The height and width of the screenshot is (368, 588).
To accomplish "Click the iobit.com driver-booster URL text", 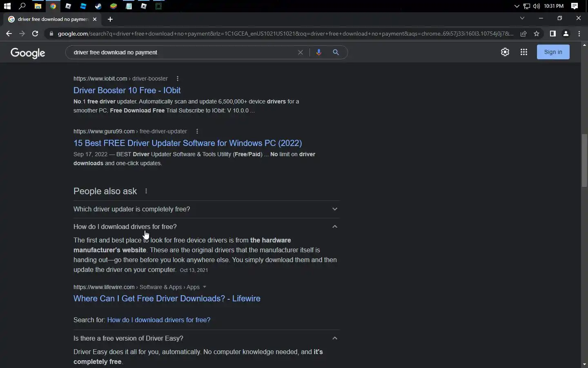I will 120,79.
